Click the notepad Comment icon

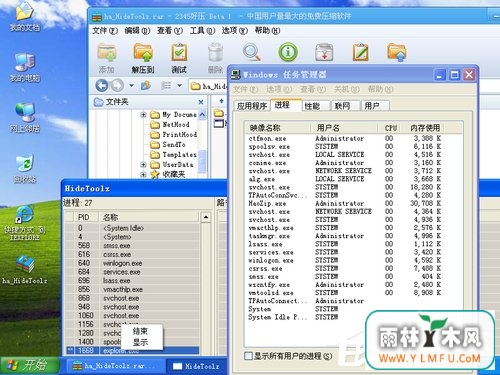click(x=360, y=52)
